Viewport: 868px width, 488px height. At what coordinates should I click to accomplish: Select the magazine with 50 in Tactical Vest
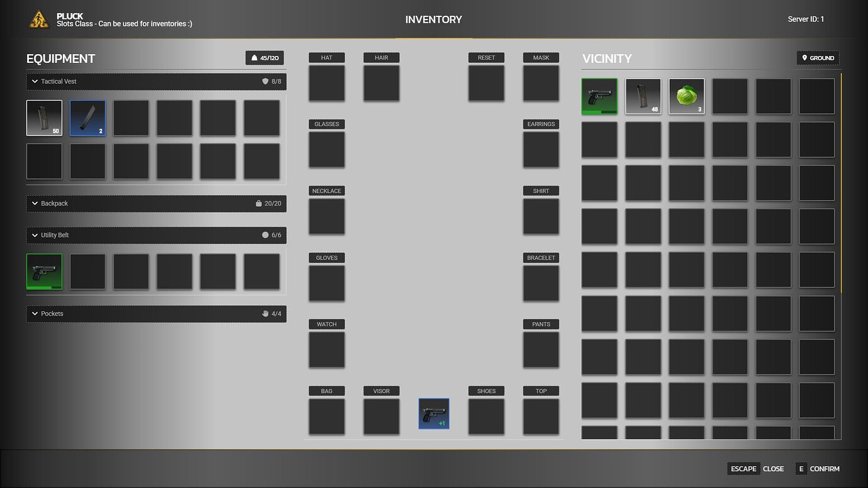pyautogui.click(x=44, y=118)
